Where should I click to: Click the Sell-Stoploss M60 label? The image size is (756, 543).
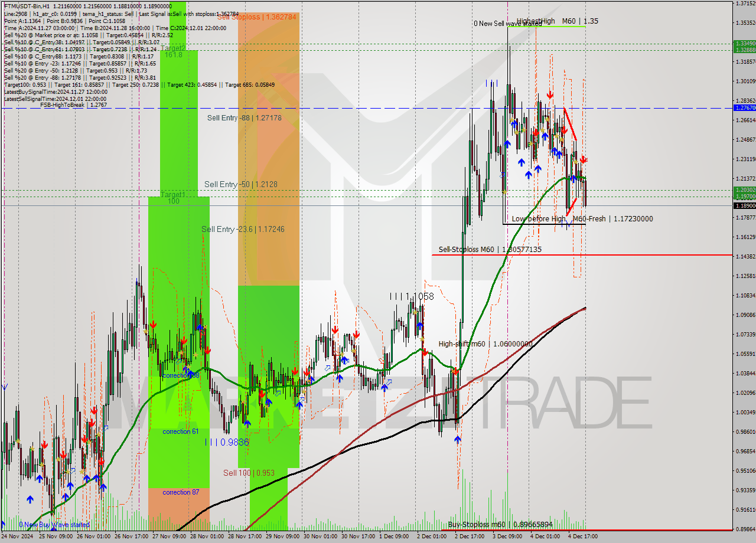click(x=490, y=250)
